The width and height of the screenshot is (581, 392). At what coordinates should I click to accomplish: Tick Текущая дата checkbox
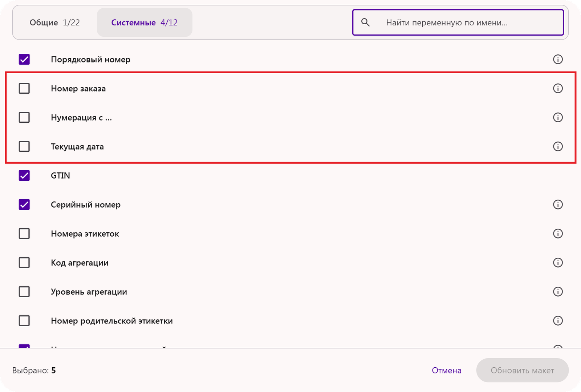pos(24,146)
